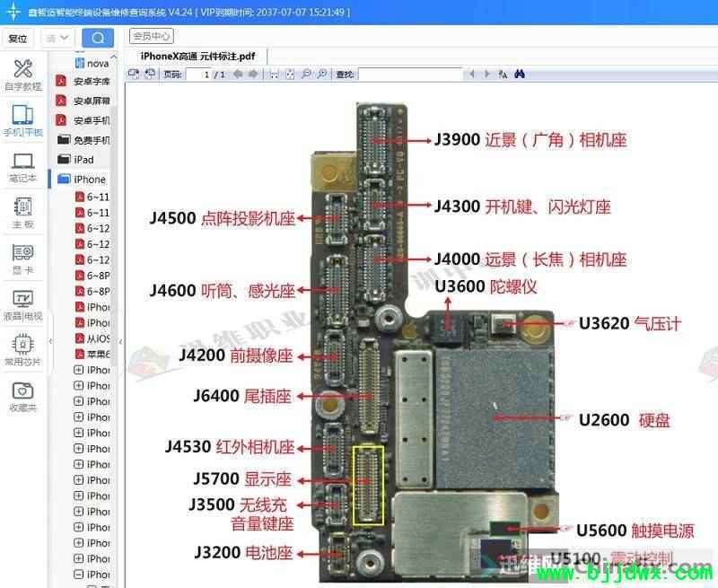Click the first PDF toolbar icon left of 页码
The width and height of the screenshot is (718, 588).
pyautogui.click(x=134, y=74)
